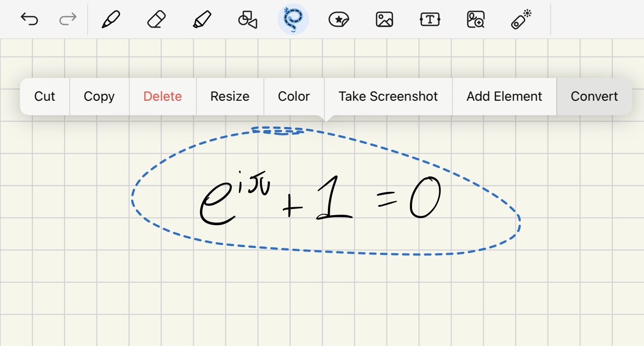Cut the selected handwriting
Image resolution: width=644 pixels, height=346 pixels.
[x=44, y=96]
